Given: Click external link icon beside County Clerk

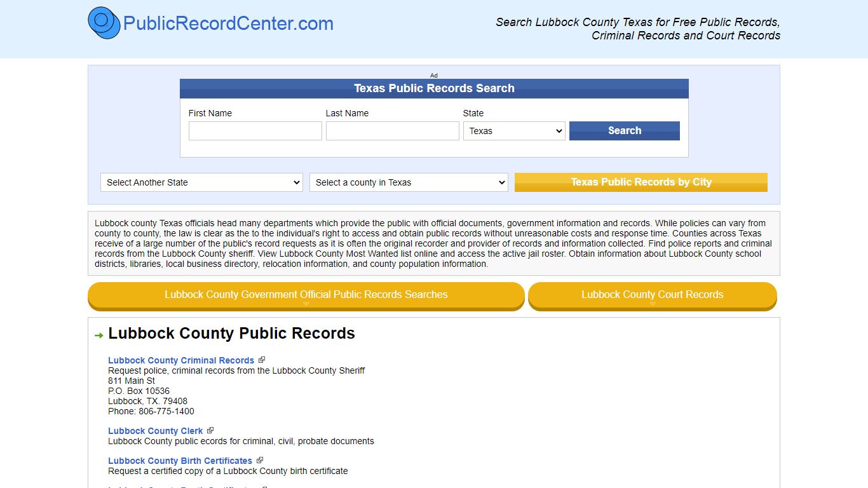Looking at the screenshot, I should [x=210, y=430].
